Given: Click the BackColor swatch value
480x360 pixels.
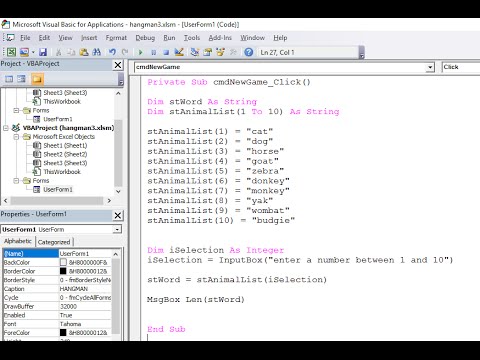Looking at the screenshot, I should (x=63, y=262).
